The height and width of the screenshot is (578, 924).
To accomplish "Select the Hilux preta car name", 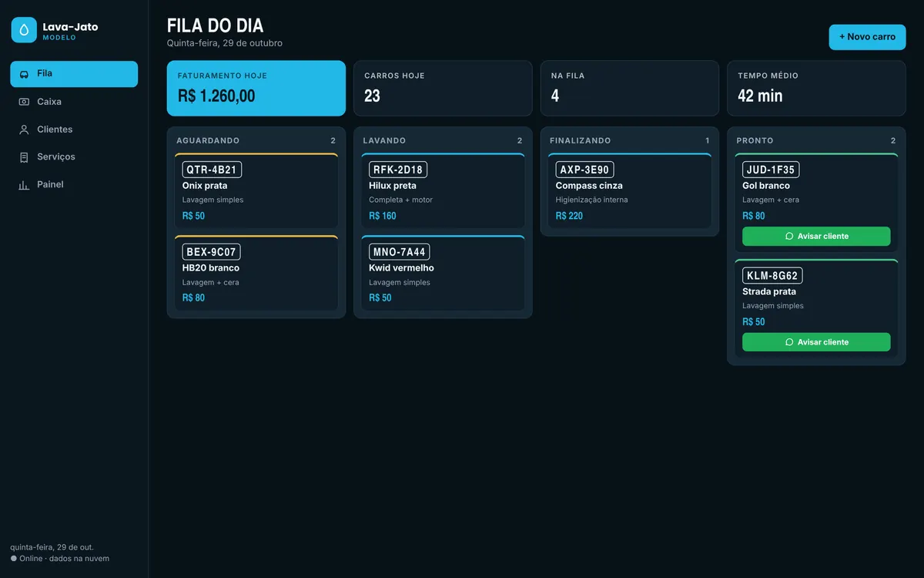I will pyautogui.click(x=393, y=186).
